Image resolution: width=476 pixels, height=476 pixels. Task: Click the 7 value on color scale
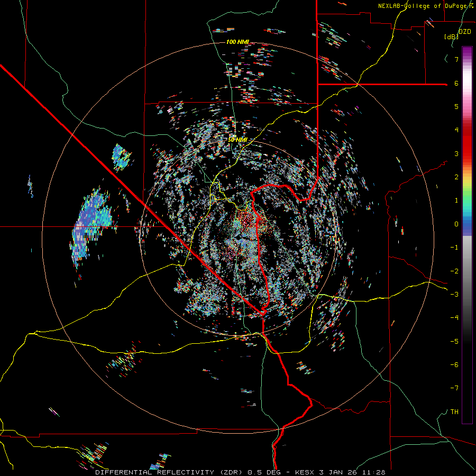[x=456, y=59]
